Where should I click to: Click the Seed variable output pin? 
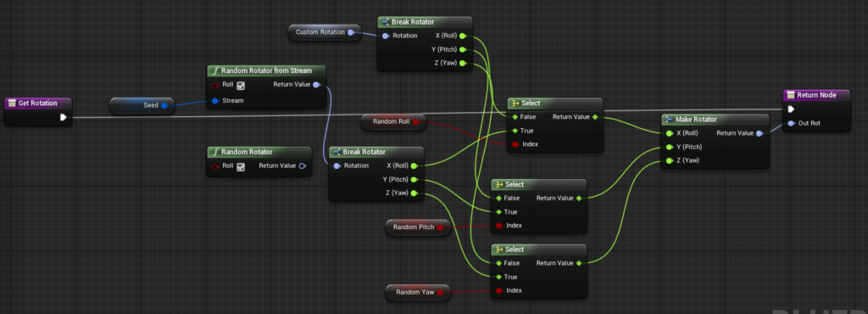coord(164,105)
